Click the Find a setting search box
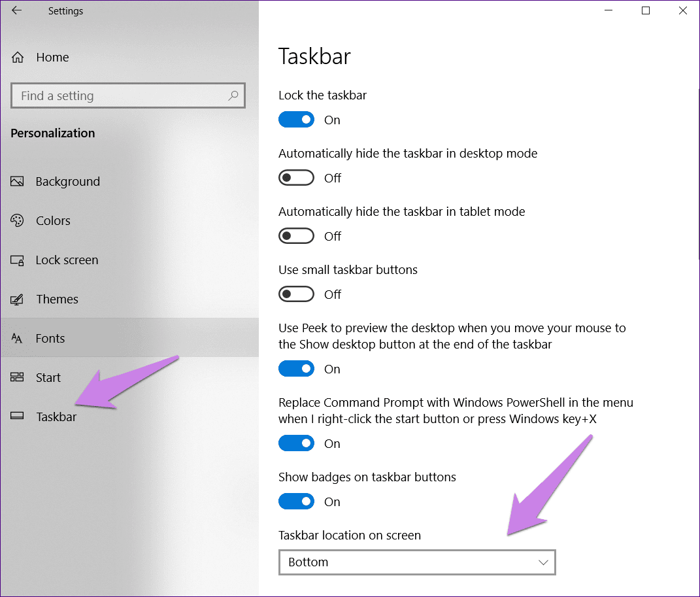The image size is (700, 597). 128,95
